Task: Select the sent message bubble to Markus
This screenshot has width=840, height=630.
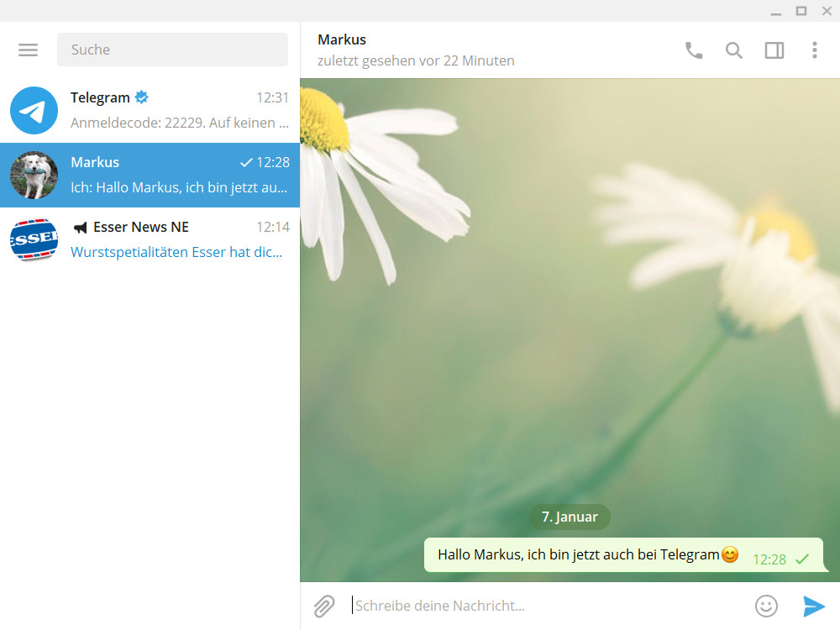Action: click(x=588, y=555)
